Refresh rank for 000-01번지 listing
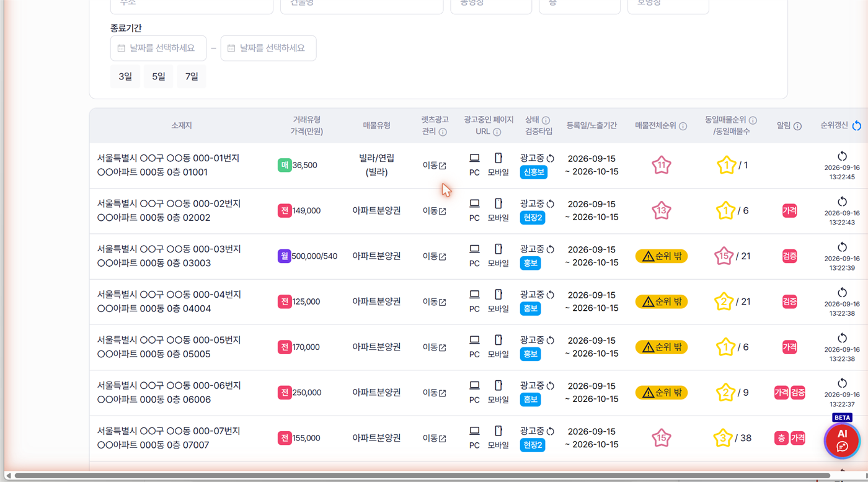This screenshot has height=482, width=868. [x=842, y=156]
